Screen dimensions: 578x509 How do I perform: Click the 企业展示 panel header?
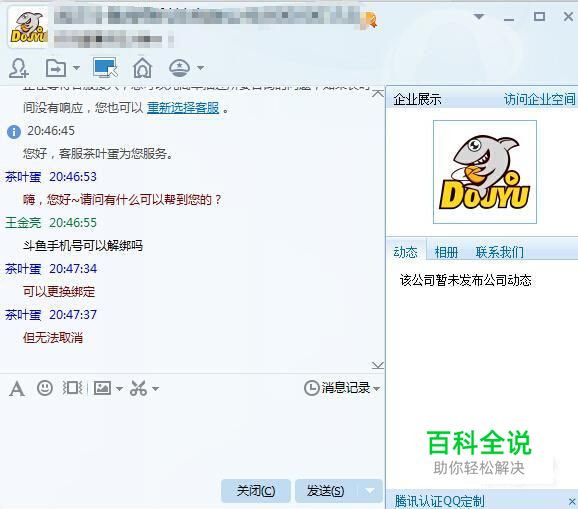417,99
